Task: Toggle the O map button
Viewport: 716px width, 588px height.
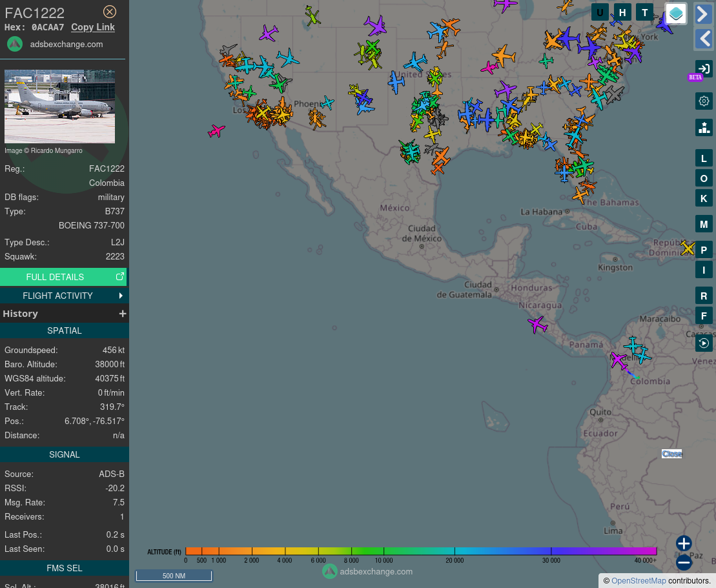Action: (x=704, y=179)
